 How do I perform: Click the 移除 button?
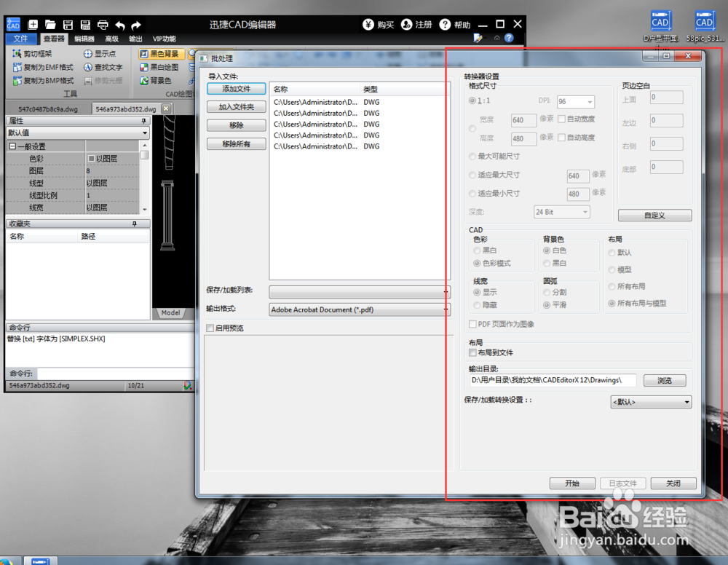[237, 125]
